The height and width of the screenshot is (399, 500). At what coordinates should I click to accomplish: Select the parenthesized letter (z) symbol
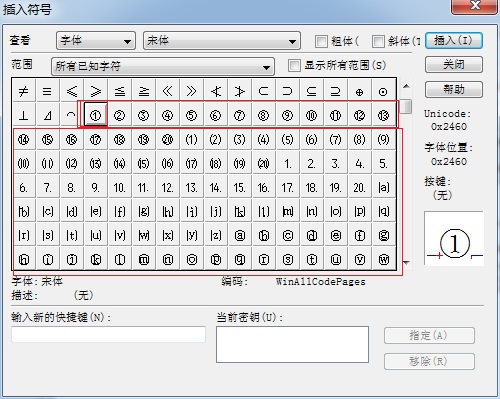click(x=215, y=235)
